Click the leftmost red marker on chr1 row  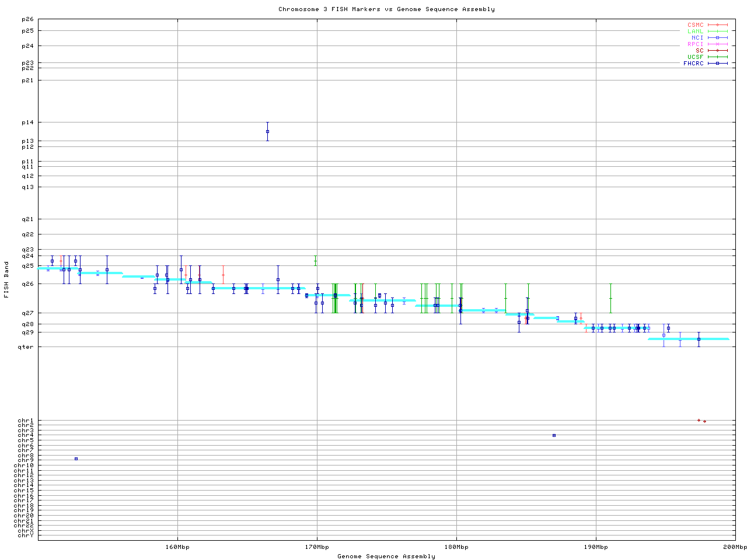(x=699, y=420)
